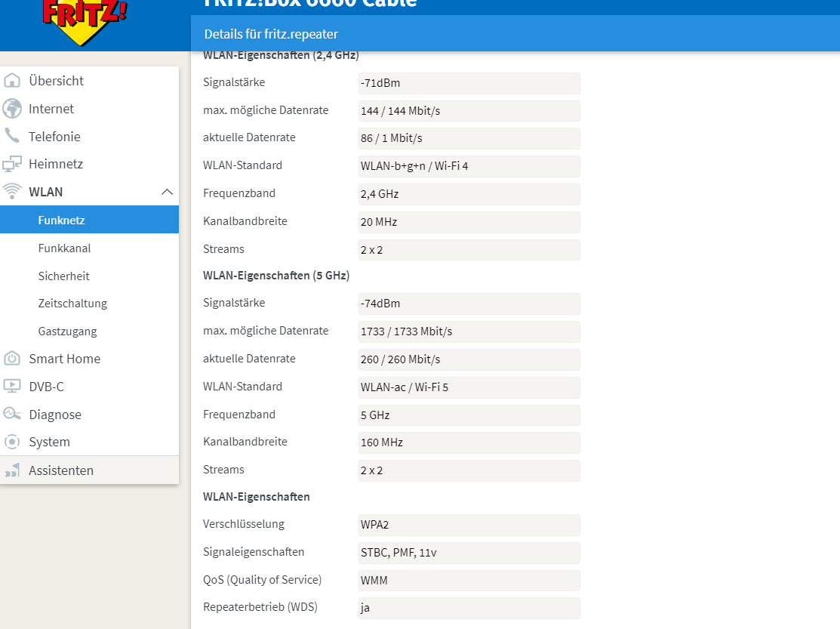Click the 'WLAN-Eigenschaften (2,4 GHz)' section heading

281,55
